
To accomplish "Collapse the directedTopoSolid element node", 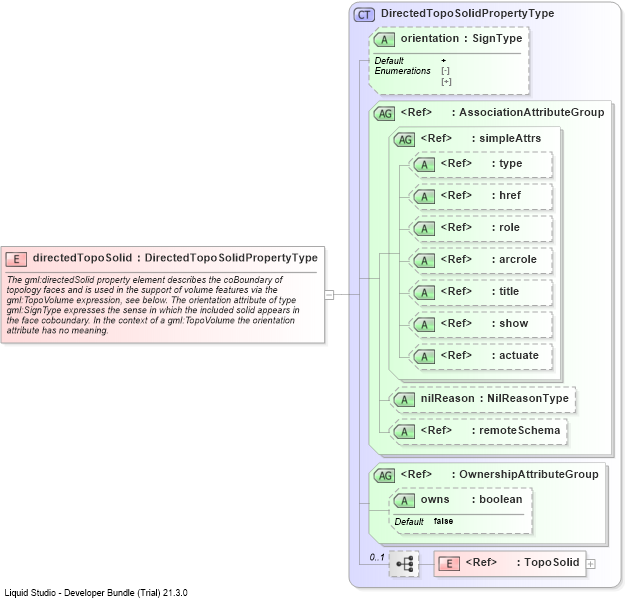I will (329, 295).
